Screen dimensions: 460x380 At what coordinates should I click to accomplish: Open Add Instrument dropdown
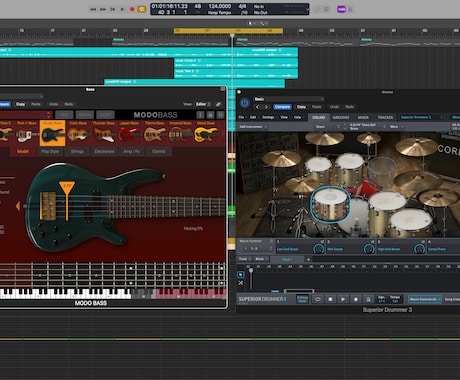point(253,127)
